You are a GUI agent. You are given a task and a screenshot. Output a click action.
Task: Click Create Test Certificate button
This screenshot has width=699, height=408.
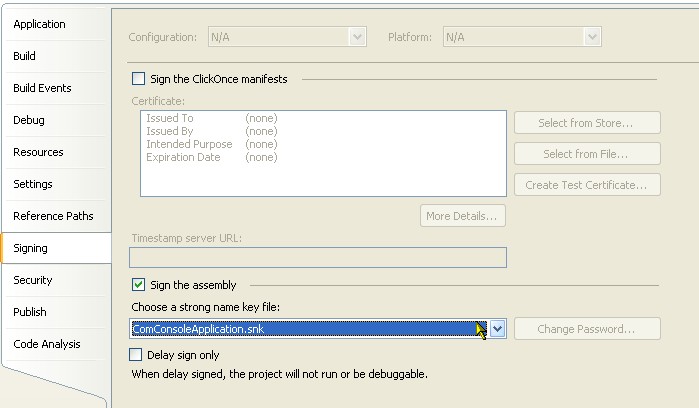pyautogui.click(x=587, y=185)
